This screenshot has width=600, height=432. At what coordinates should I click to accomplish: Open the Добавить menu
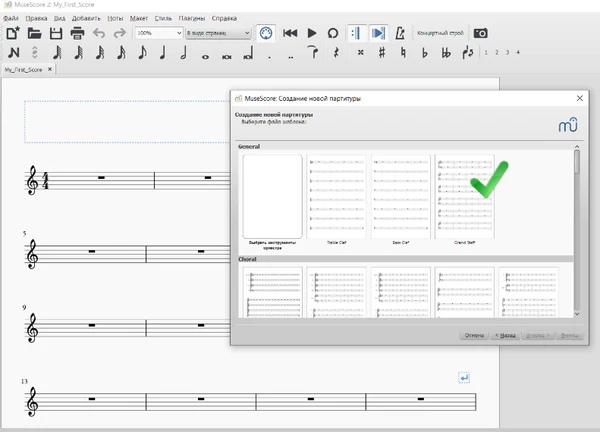86,18
